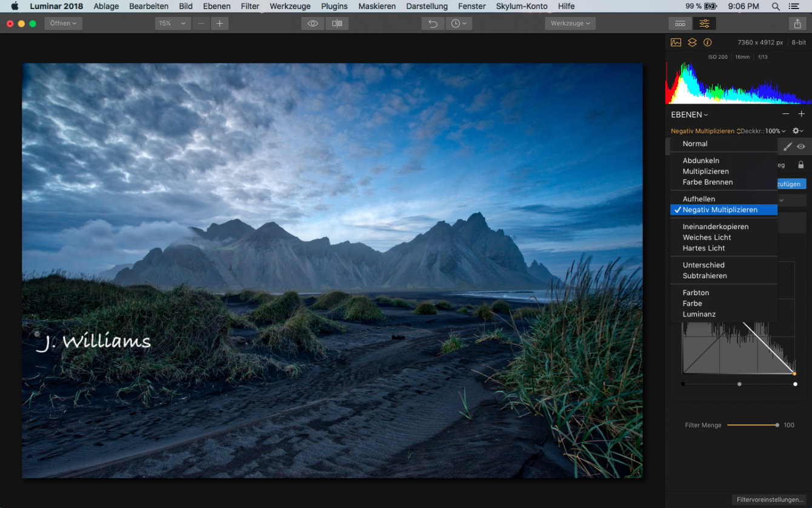Screen dimensions: 812x508
Task: Open the Bearbeiten menu
Action: pos(149,6)
